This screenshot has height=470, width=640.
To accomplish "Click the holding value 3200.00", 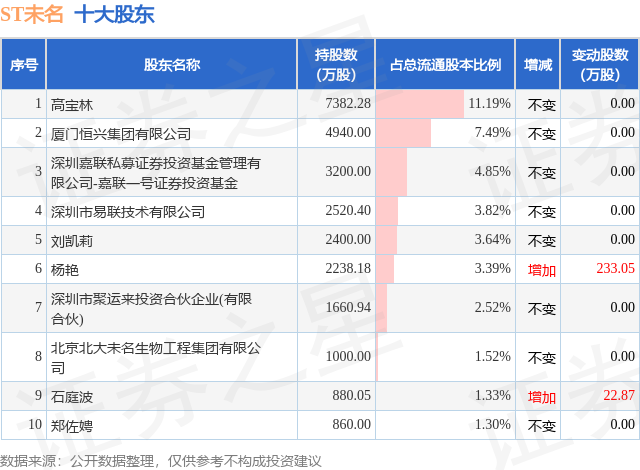I will (x=348, y=171).
